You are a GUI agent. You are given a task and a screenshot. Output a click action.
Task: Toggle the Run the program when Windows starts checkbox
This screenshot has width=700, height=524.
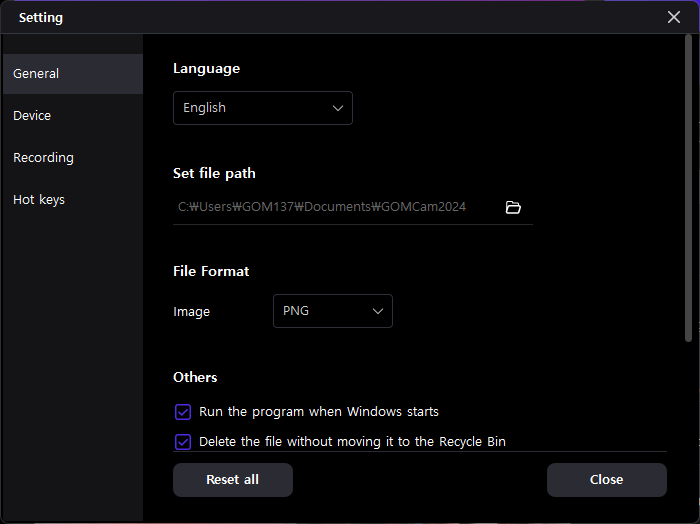(x=183, y=412)
